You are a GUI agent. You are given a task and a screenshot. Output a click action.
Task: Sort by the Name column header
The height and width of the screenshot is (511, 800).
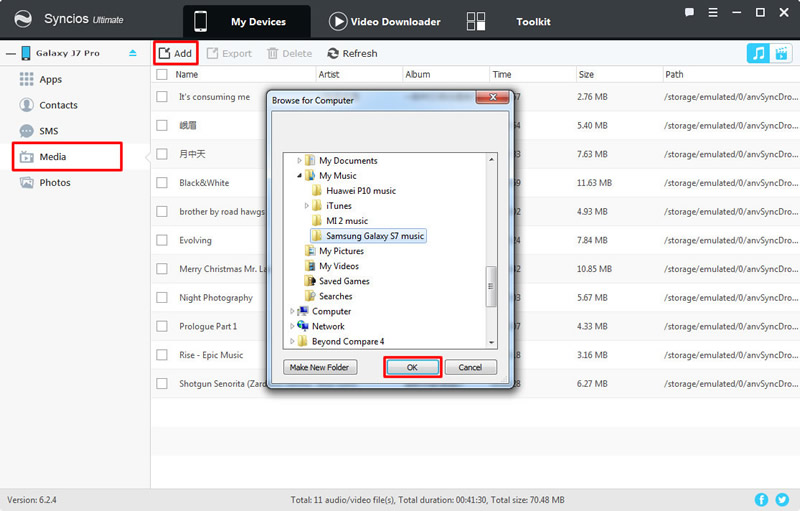pos(187,74)
